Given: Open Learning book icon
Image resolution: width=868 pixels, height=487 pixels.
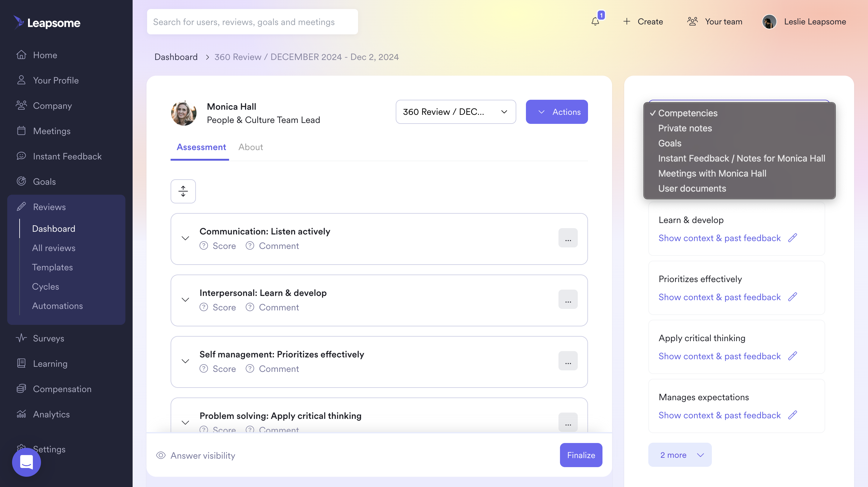Looking at the screenshot, I should (21, 363).
